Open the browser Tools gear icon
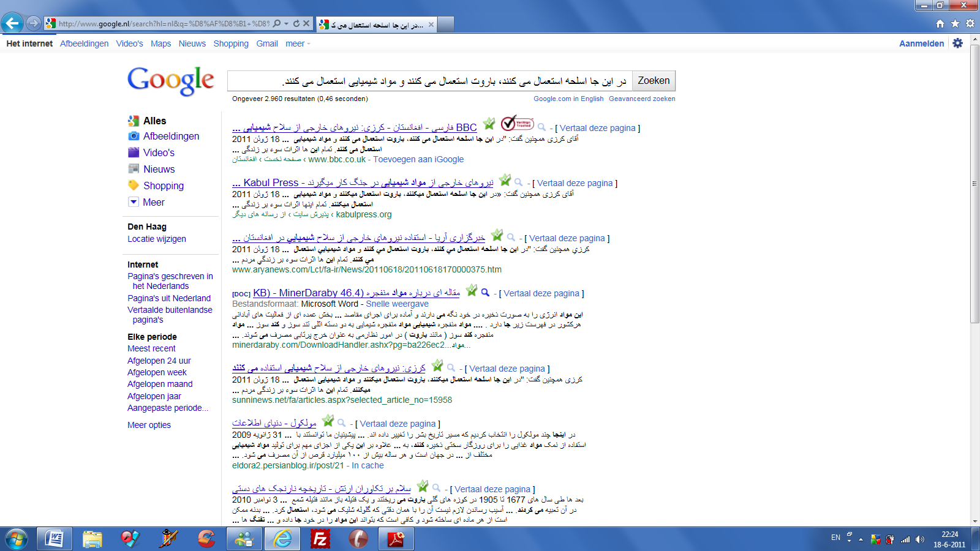980x551 pixels. (970, 23)
